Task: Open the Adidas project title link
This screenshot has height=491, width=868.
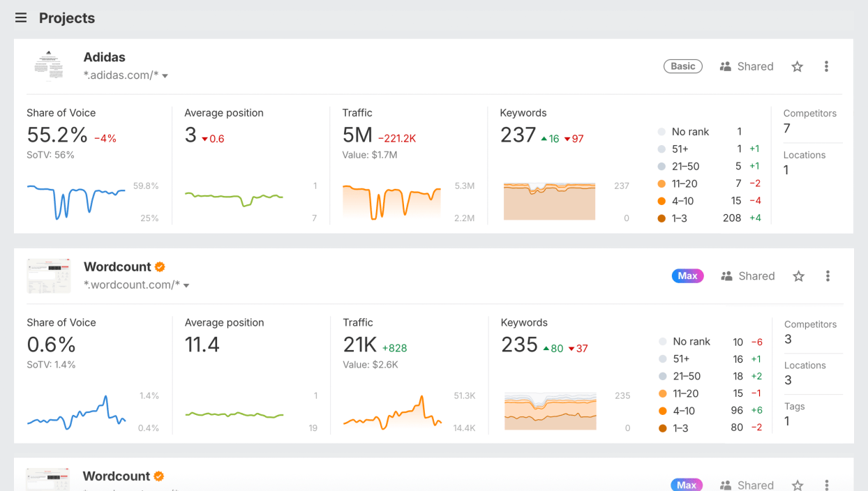Action: pyautogui.click(x=105, y=57)
